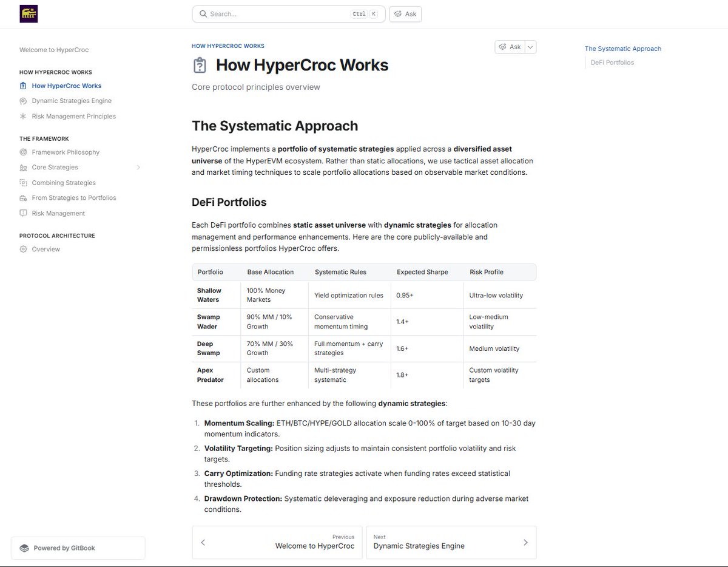
Task: Click the From Strategies to Portfolios icon
Action: pyautogui.click(x=23, y=198)
